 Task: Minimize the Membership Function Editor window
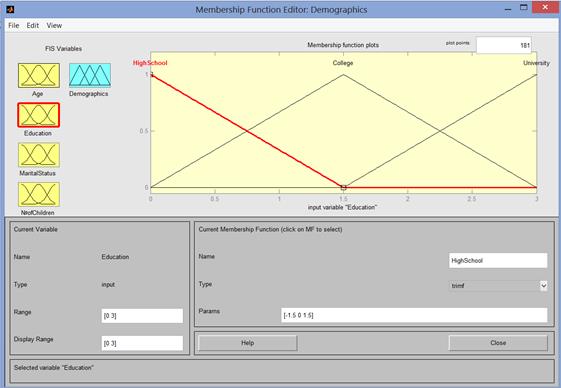508,9
